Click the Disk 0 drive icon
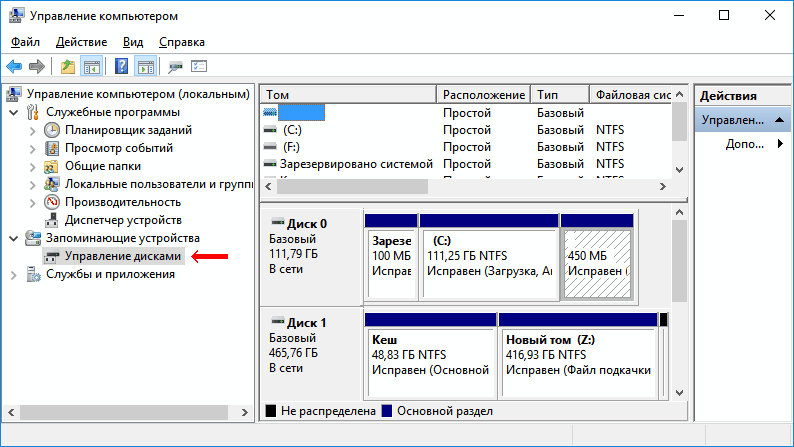This screenshot has width=794, height=447. (277, 222)
